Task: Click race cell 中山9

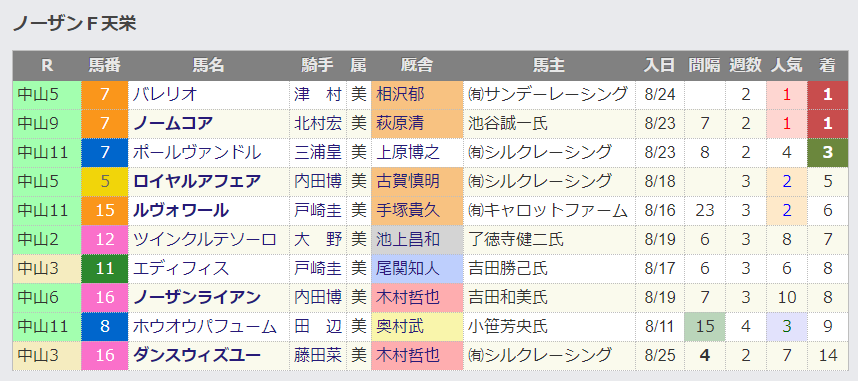Action: click(47, 124)
